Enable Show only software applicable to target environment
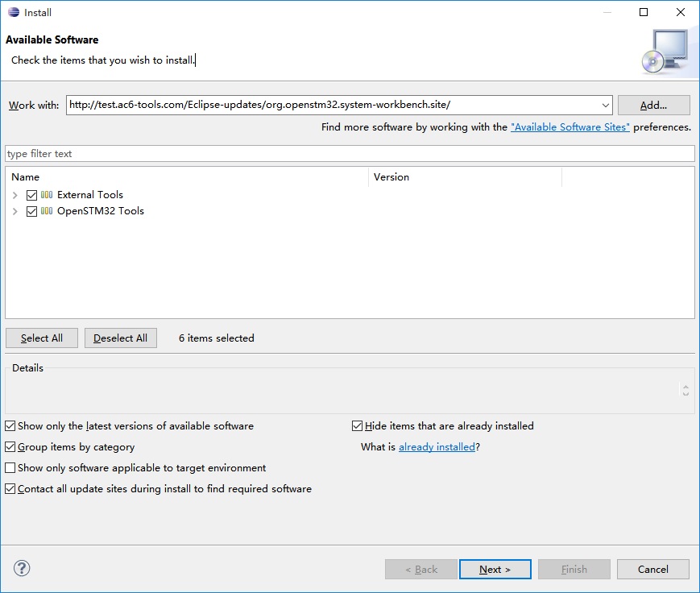This screenshot has height=593, width=700. point(10,467)
